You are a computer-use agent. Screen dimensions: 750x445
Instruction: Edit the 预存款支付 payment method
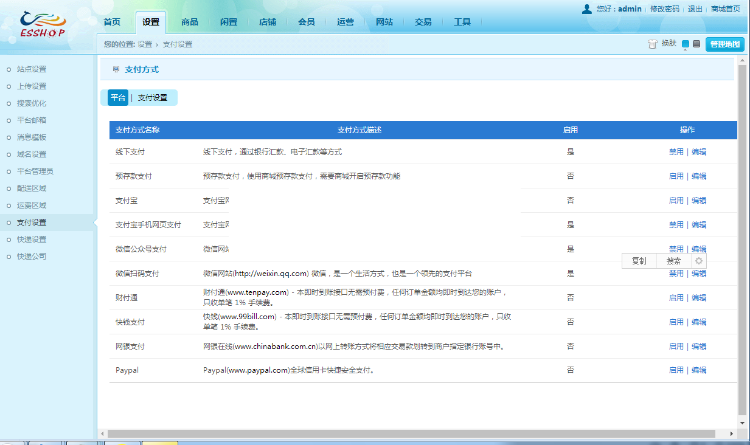click(699, 176)
